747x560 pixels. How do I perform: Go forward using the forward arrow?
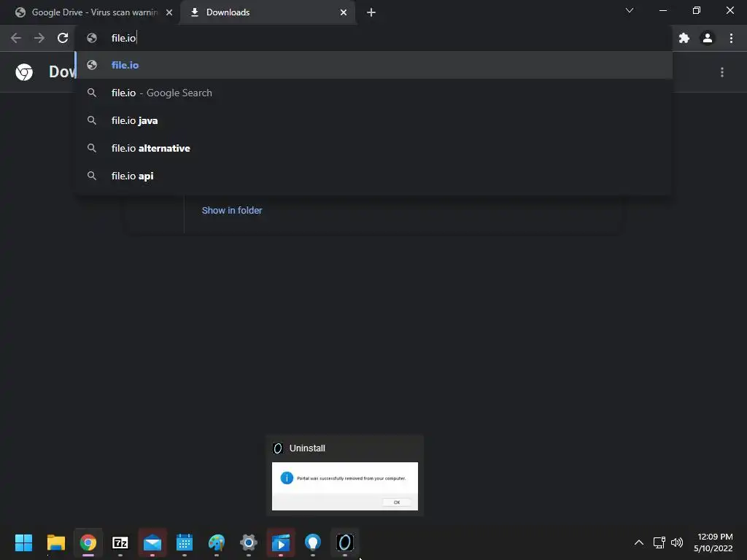(x=39, y=38)
